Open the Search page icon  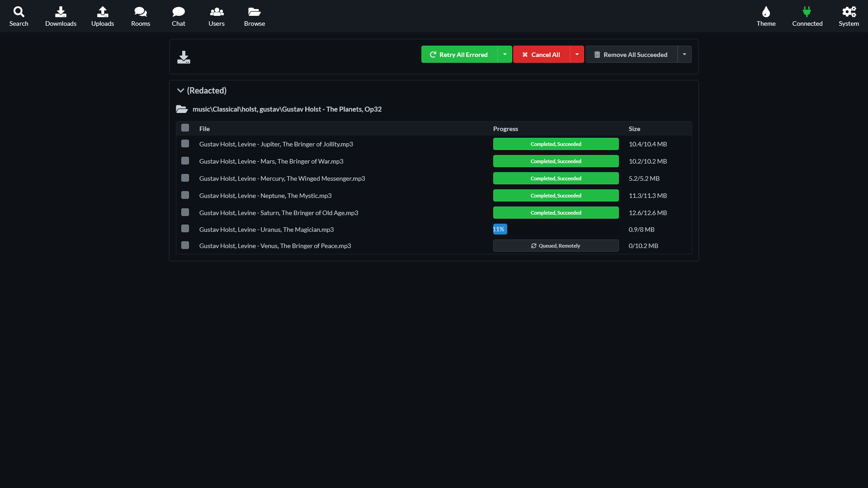click(x=19, y=12)
